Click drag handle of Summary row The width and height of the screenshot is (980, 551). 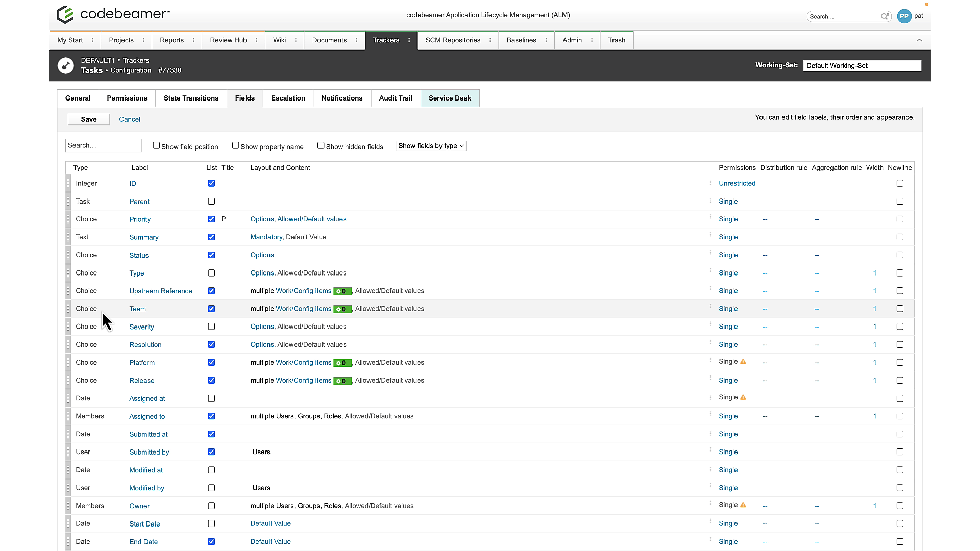(68, 237)
